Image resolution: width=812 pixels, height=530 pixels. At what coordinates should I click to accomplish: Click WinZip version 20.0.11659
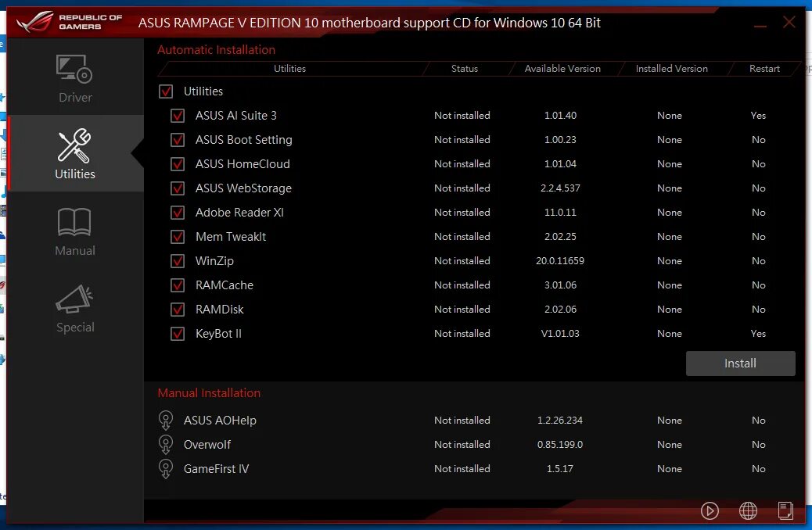point(560,261)
